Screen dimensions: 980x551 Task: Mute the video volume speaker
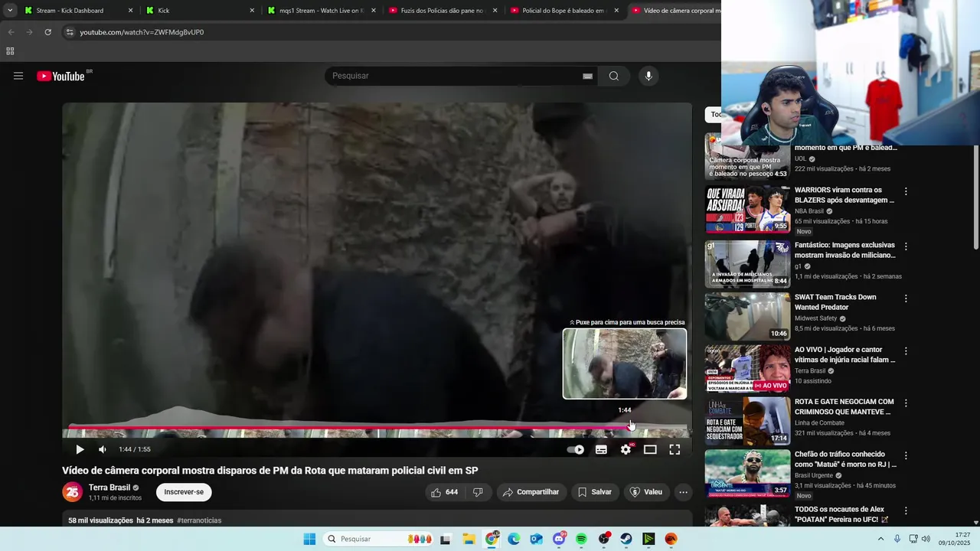(103, 449)
